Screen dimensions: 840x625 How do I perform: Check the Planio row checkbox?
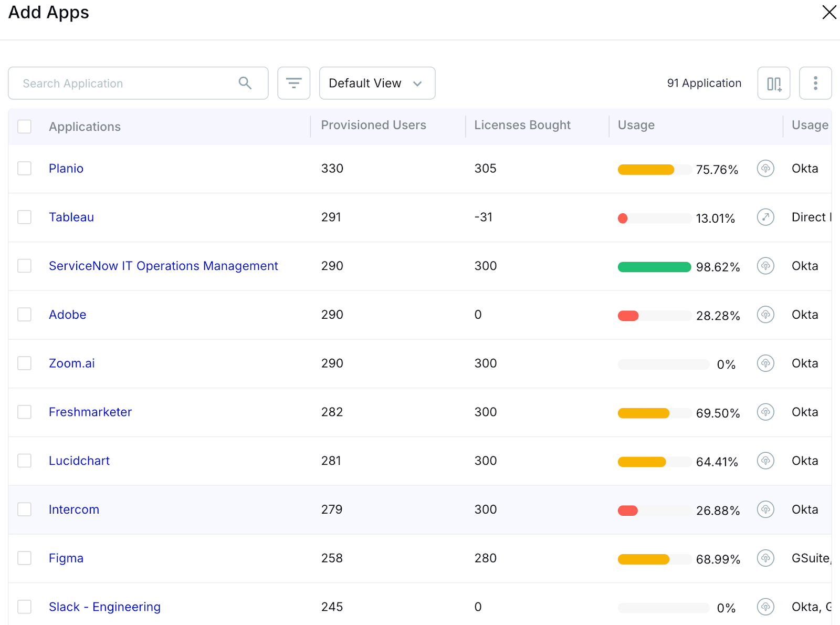[x=25, y=169]
